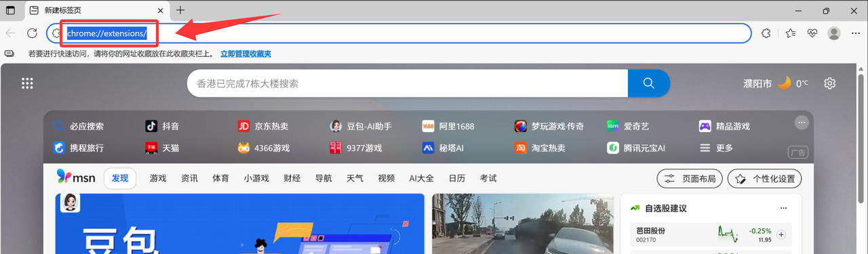Open 个性化设置 button
The image size is (868, 254).
point(765,179)
